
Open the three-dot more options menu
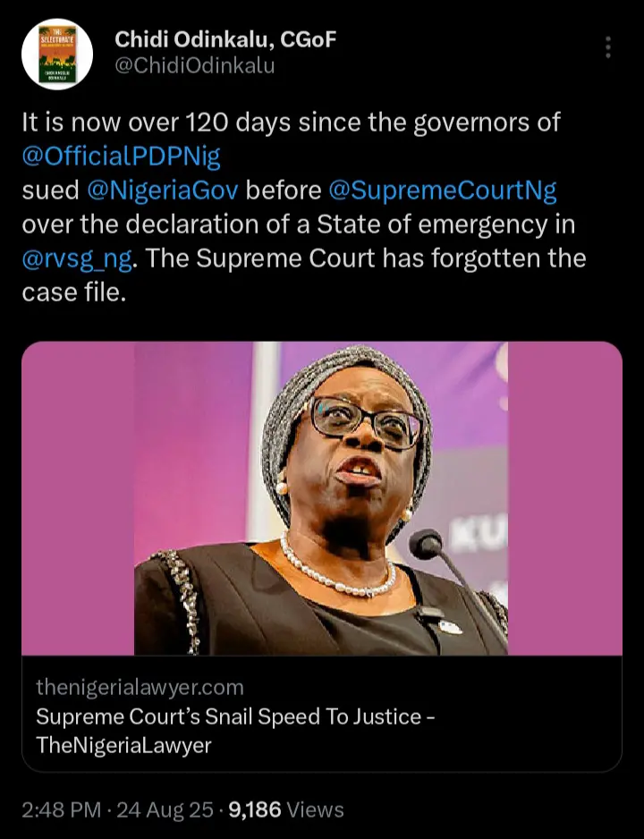click(x=607, y=47)
